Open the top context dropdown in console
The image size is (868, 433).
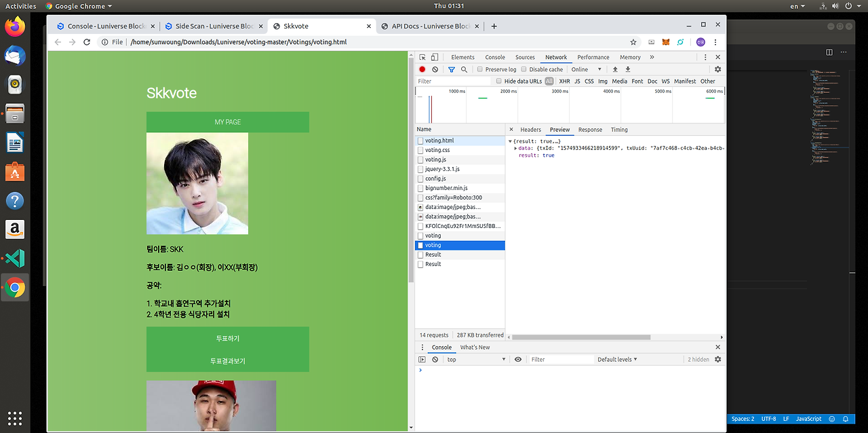click(476, 360)
